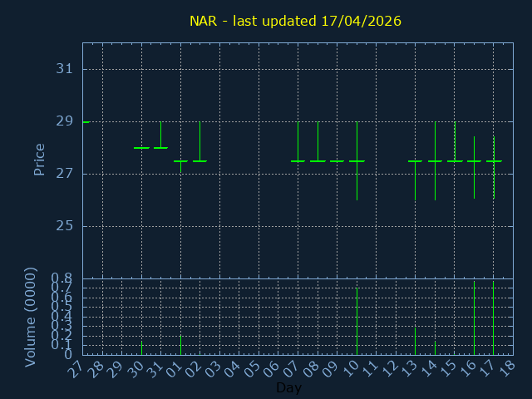Click the tall volume bar on day 16

(474, 320)
